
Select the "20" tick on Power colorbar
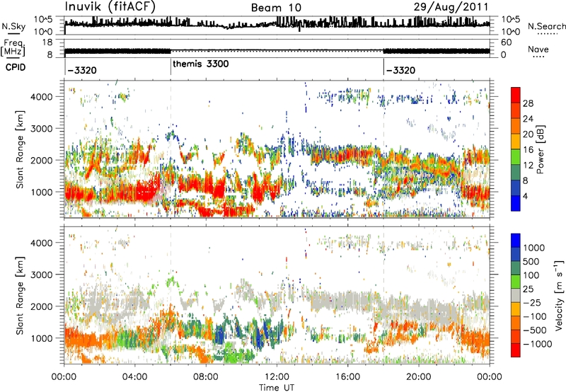(x=528, y=134)
